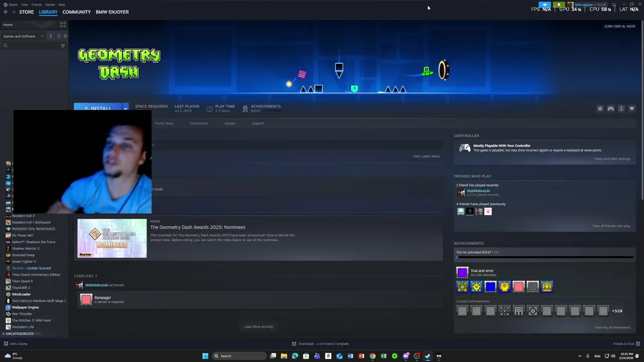
Task: Click the taskbar Search box
Action: pyautogui.click(x=238, y=356)
